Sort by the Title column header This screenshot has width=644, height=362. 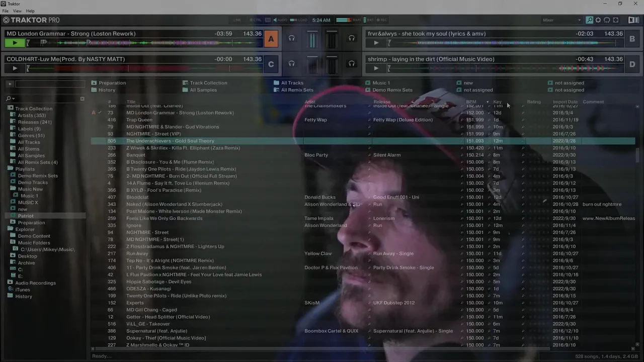coord(131,102)
